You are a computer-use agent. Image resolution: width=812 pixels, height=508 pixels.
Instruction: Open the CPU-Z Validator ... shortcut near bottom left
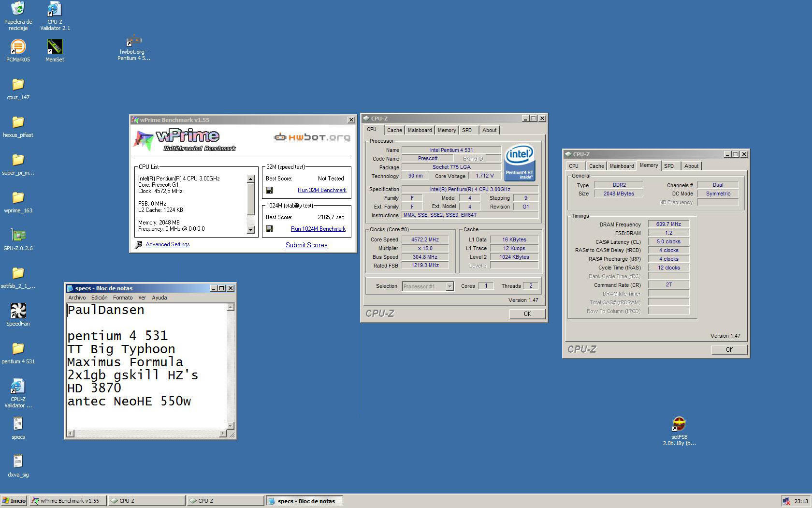click(18, 393)
